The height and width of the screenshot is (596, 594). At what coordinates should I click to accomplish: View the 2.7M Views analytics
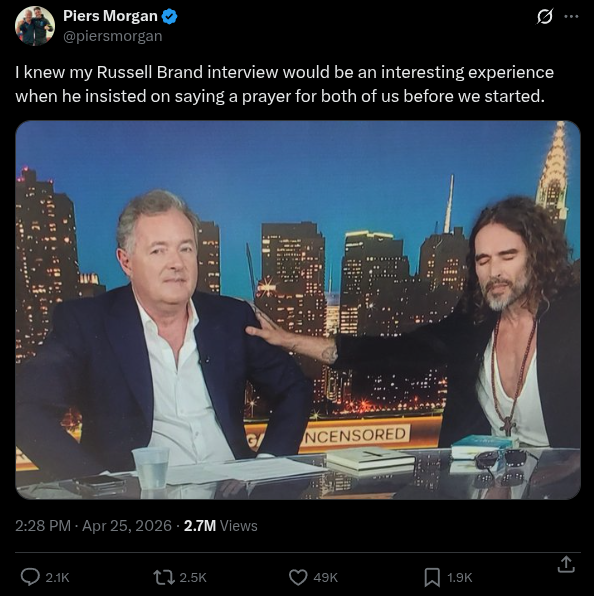(x=220, y=526)
